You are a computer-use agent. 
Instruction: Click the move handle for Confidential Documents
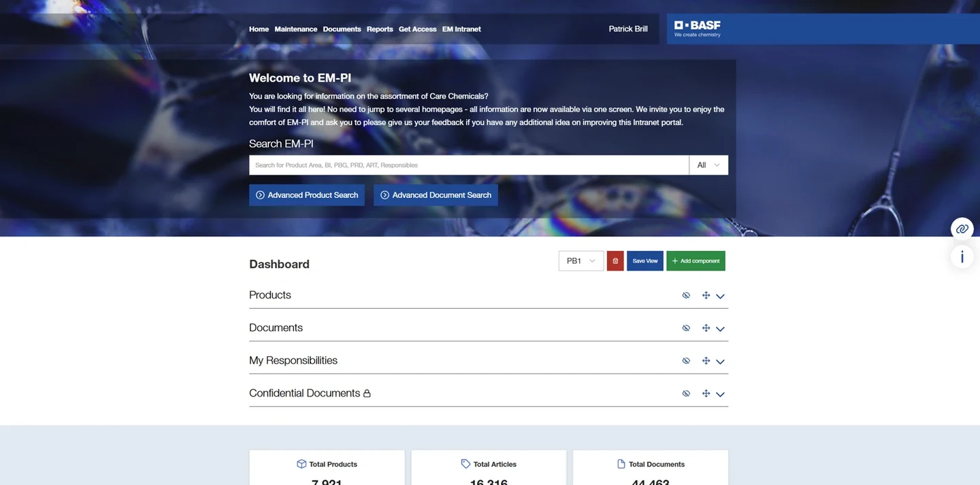point(706,393)
